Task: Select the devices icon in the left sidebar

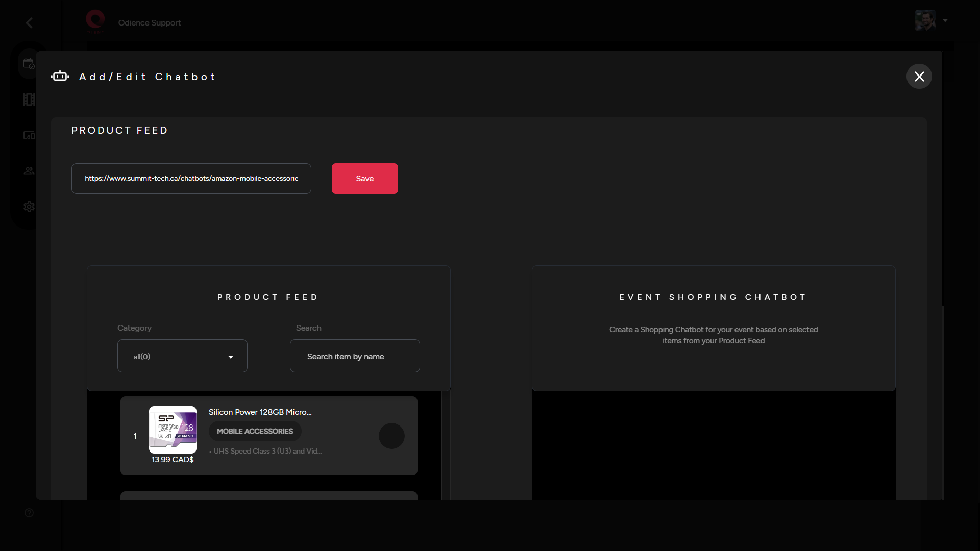Action: pyautogui.click(x=29, y=135)
